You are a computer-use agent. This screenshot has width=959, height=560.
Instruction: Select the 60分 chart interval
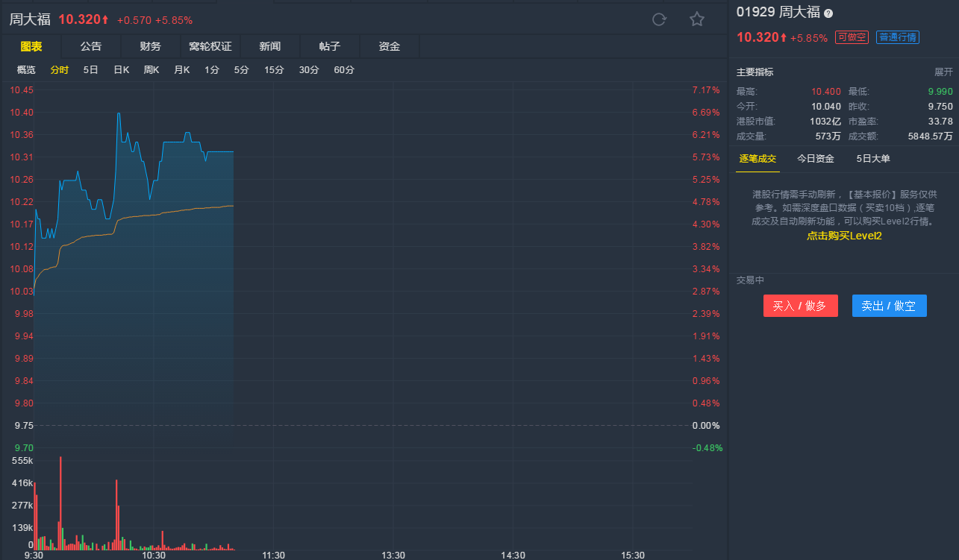(x=344, y=70)
